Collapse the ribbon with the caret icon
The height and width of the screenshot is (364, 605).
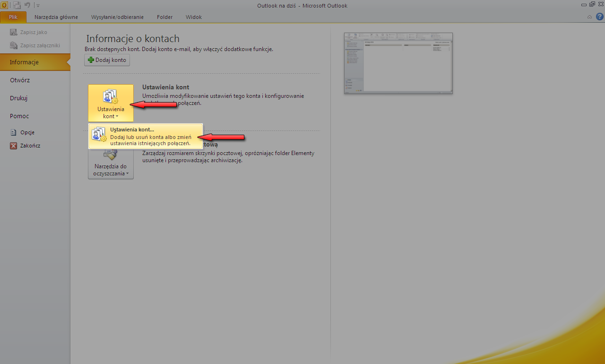589,17
